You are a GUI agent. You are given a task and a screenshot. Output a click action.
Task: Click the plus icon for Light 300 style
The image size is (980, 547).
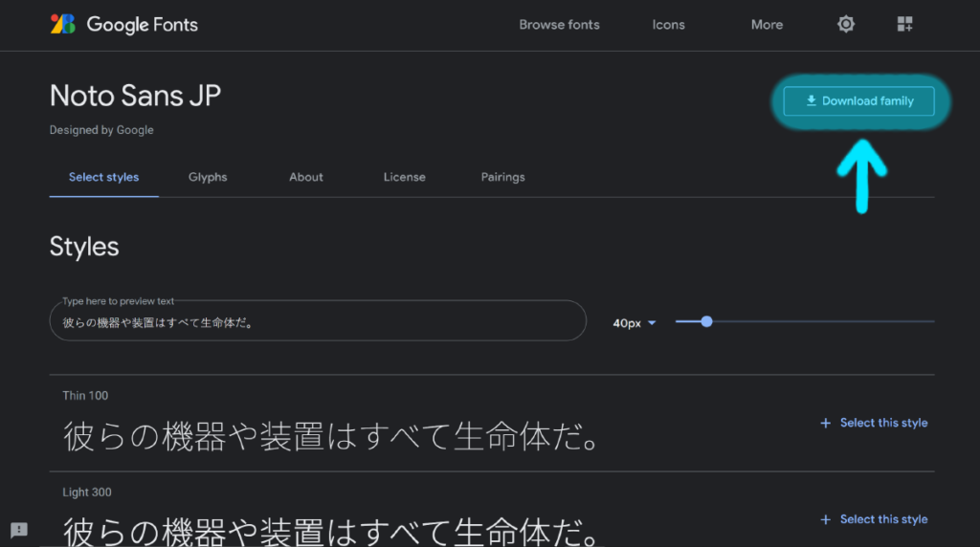[825, 519]
